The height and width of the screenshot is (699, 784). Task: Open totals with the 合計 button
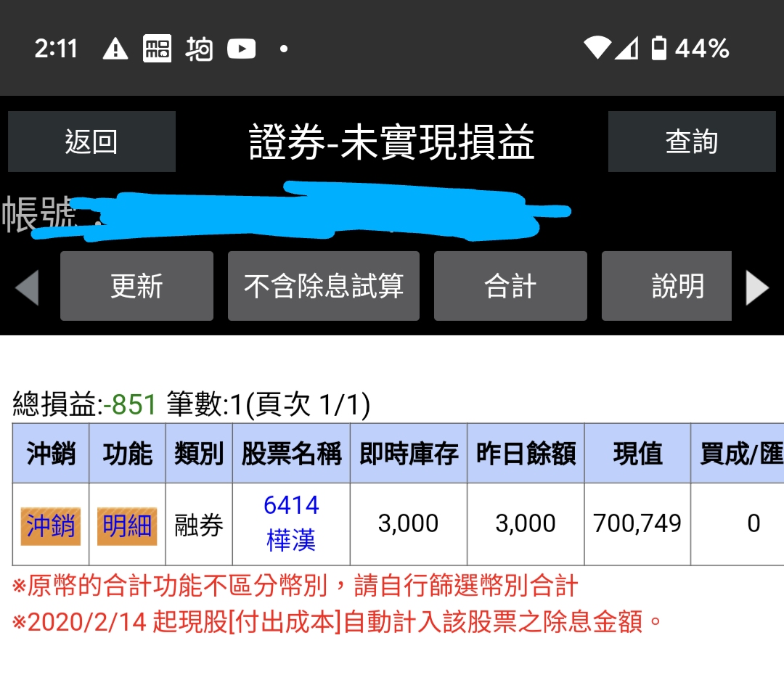click(510, 286)
